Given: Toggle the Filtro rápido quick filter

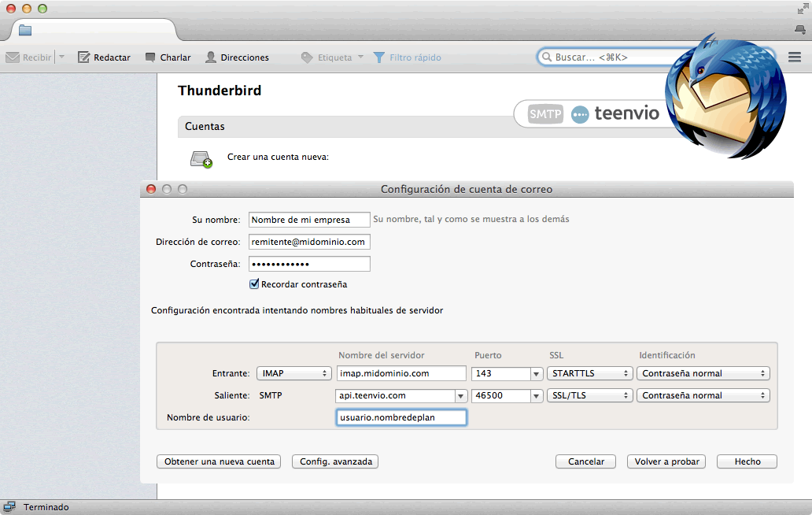Looking at the screenshot, I should tap(407, 57).
